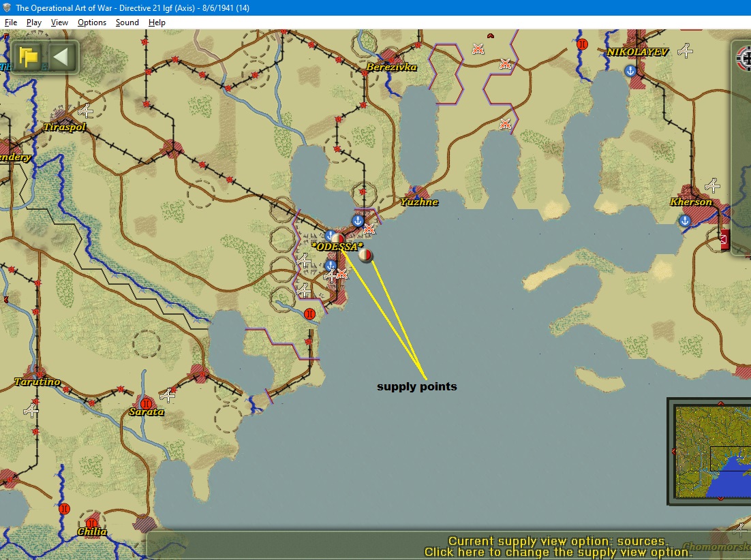Click the red II marker at Chilia
Screen dimensions: 751x560
pyautogui.click(x=91, y=524)
